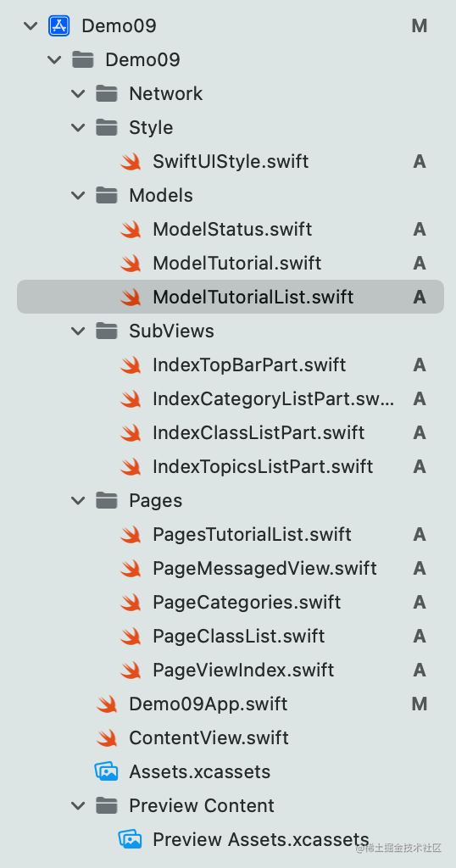Collapse the Pages folder chevron

tap(78, 500)
